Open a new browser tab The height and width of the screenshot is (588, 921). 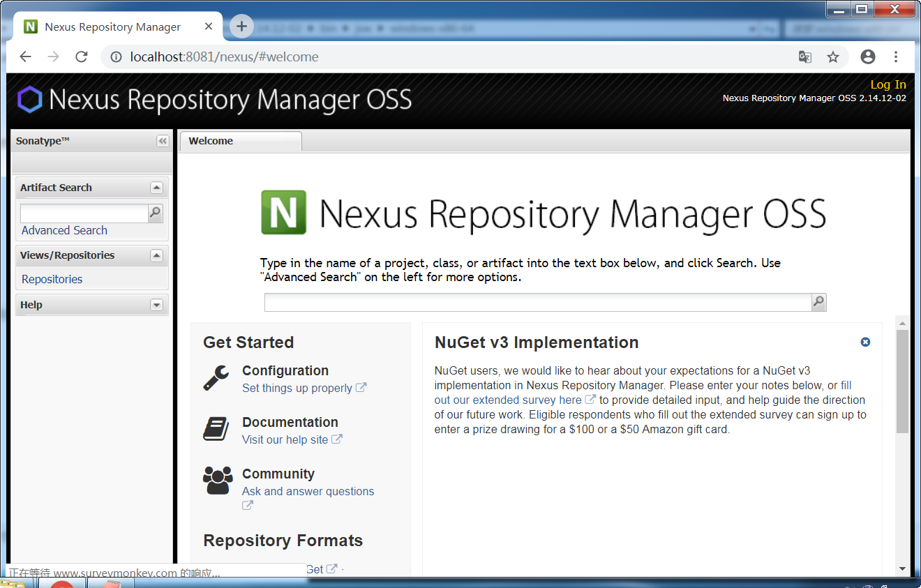[x=241, y=27]
